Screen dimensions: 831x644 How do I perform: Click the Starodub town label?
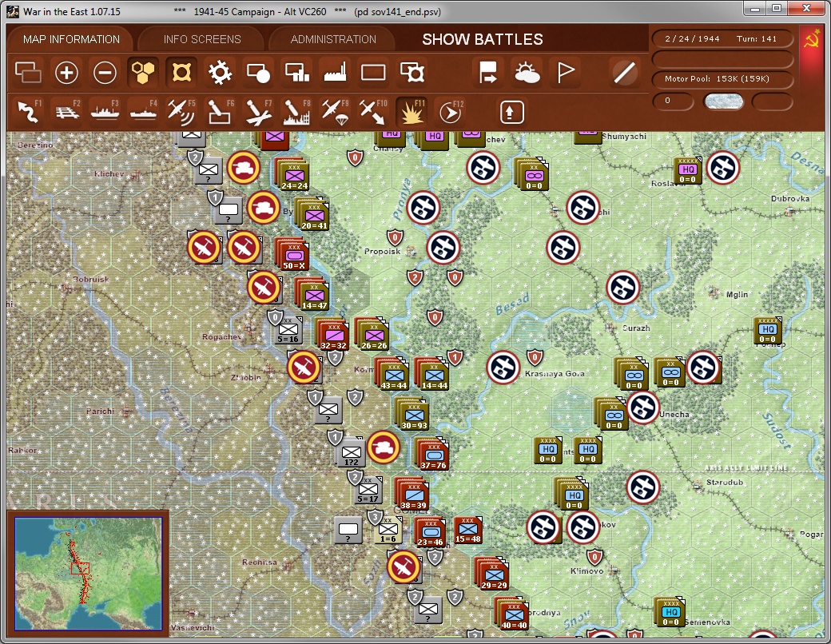725,483
